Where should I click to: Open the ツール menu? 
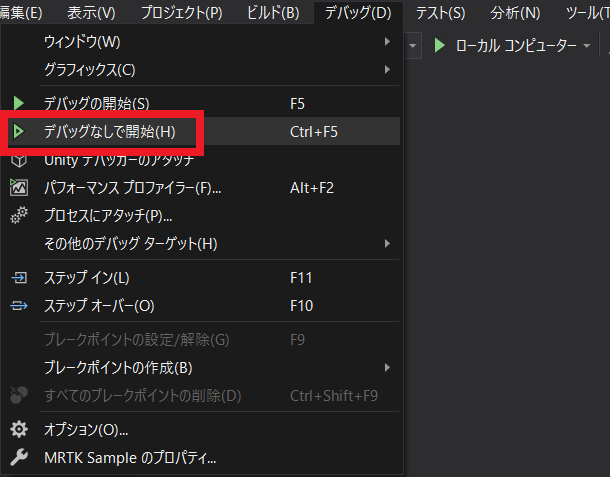tap(587, 13)
